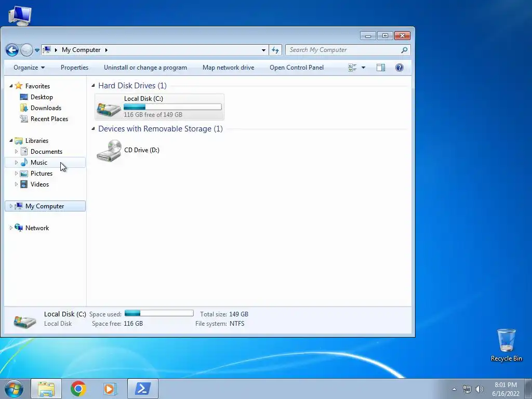This screenshot has height=399, width=532.
Task: Click the Refresh button next to the address bar
Action: point(275,50)
